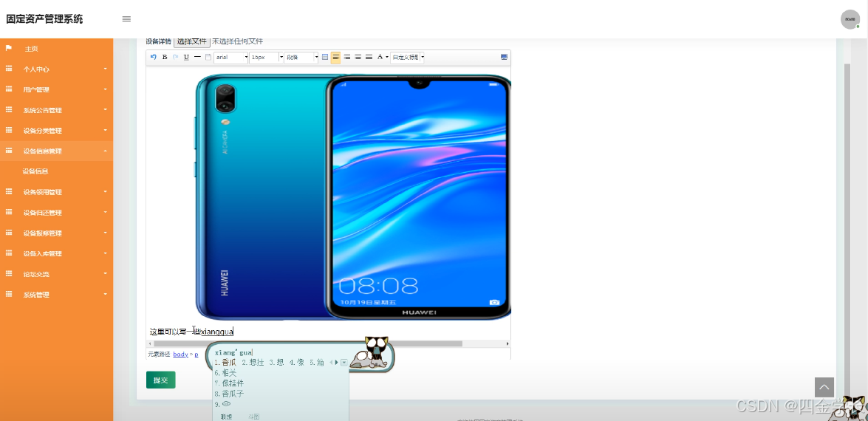This screenshot has width=868, height=421.
Task: Open the 自定义标题 custom heading dropdown
Action: coord(408,57)
